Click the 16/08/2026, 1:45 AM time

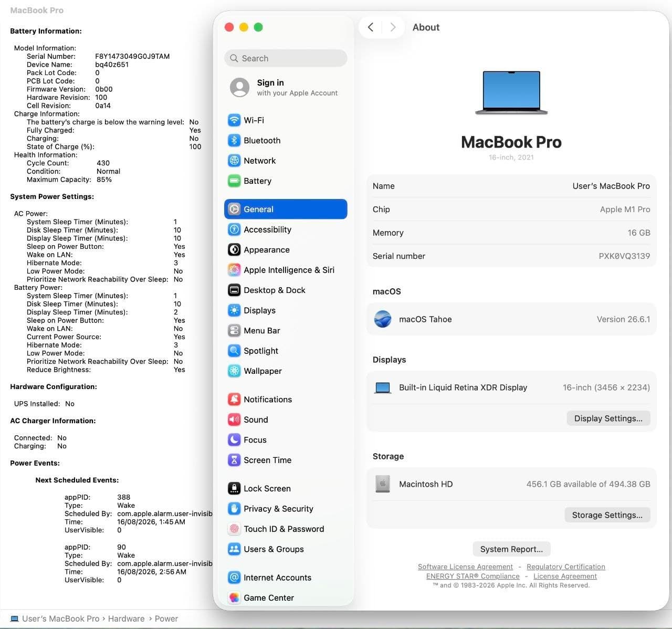(151, 522)
